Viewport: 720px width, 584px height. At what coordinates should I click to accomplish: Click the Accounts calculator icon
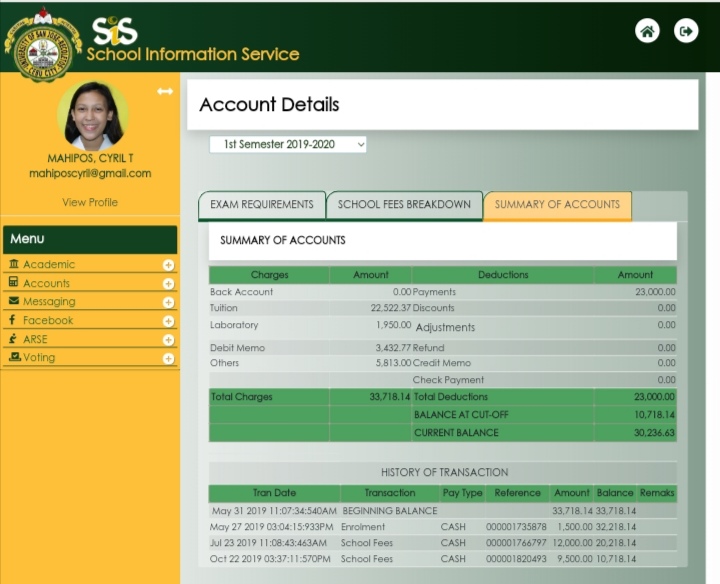(14, 283)
